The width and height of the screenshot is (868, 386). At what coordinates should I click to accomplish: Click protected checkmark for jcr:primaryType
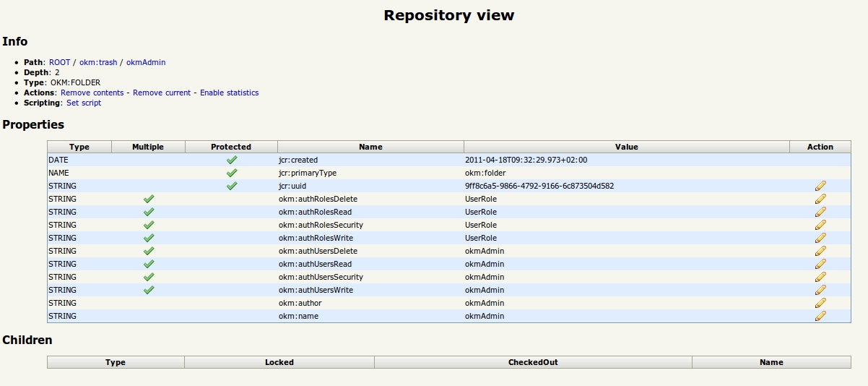(231, 173)
